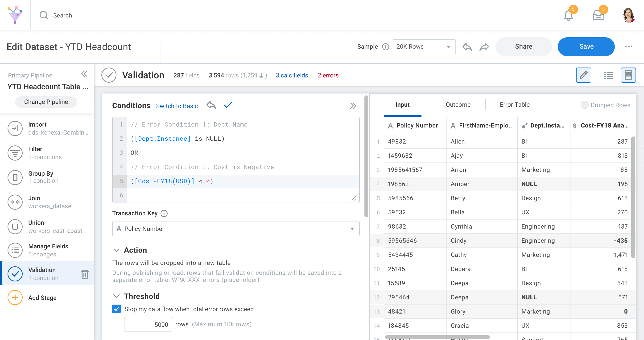Click the notifications bell icon
This screenshot has width=644, height=340.
pos(568,16)
